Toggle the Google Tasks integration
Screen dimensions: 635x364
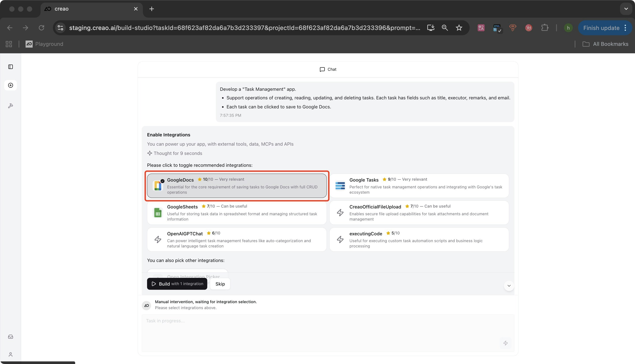[x=419, y=186]
